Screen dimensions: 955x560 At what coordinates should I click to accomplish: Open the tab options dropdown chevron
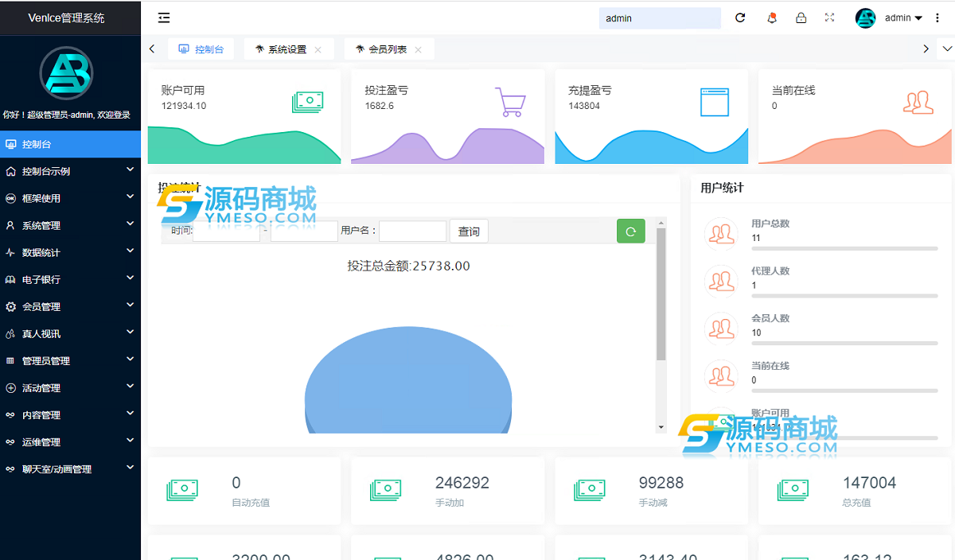[947, 49]
